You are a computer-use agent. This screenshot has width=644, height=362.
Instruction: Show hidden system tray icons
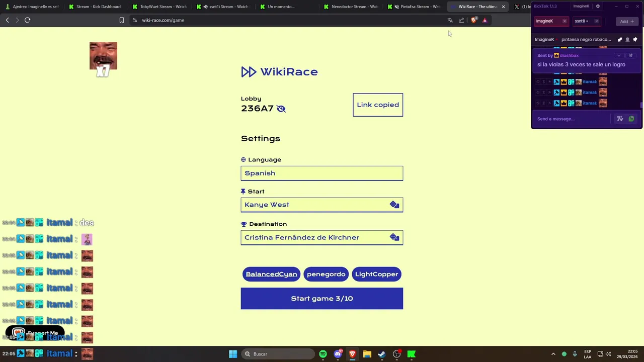(x=553, y=354)
